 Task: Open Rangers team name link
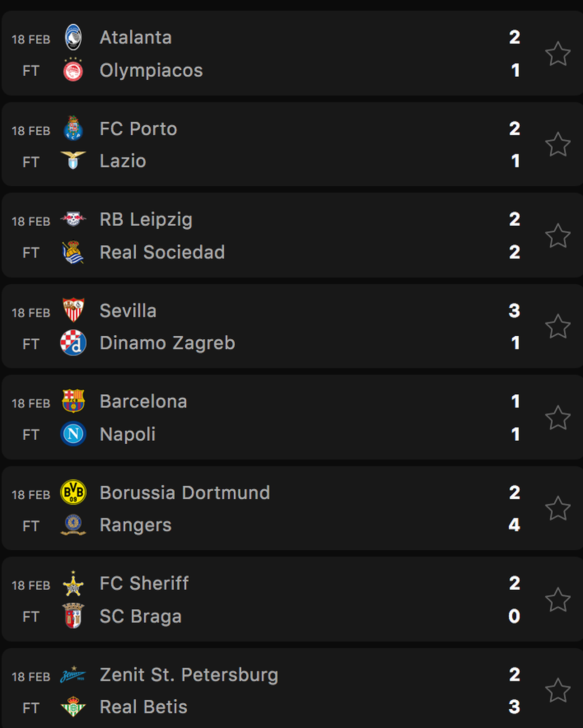point(136,525)
